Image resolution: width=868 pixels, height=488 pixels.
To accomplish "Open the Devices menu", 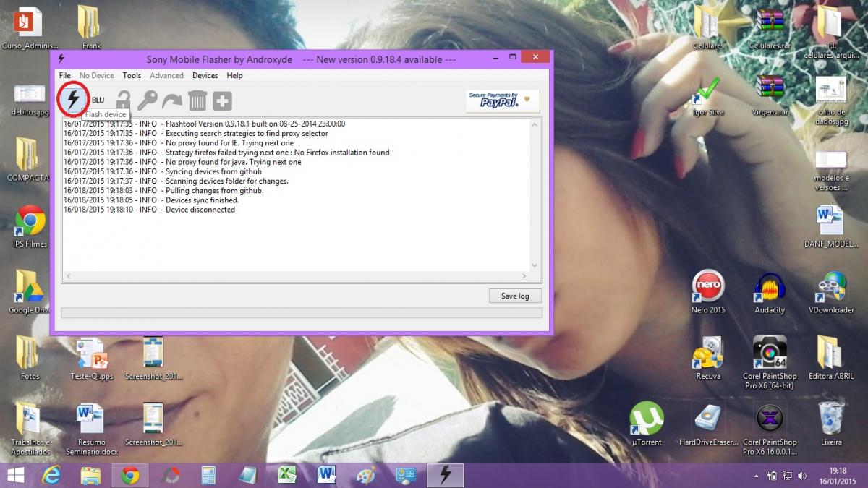I will click(x=205, y=75).
